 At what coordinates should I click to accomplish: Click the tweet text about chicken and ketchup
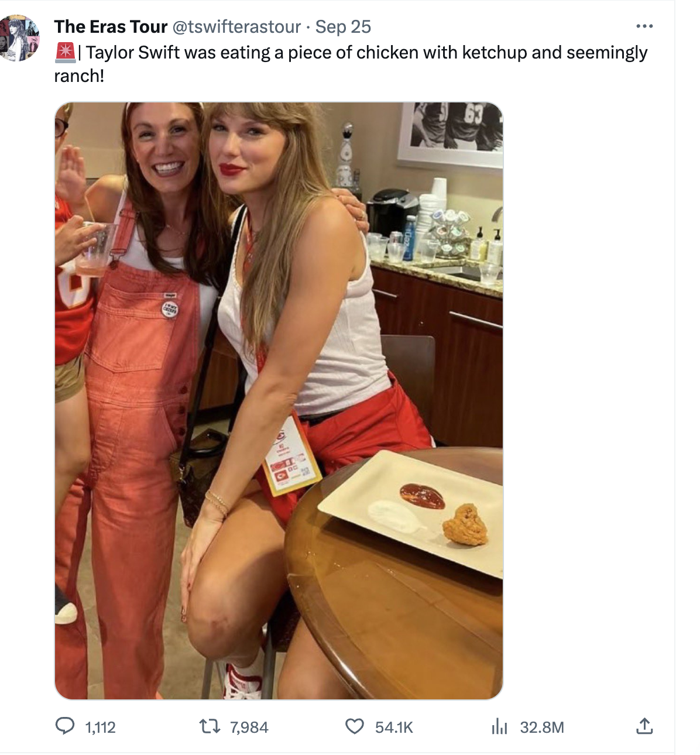(366, 53)
